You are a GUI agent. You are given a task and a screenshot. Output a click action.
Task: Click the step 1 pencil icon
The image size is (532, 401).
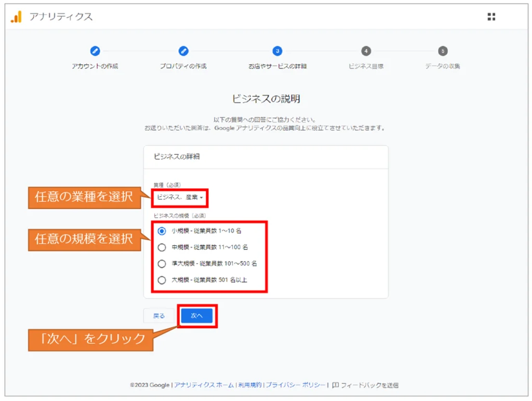95,51
